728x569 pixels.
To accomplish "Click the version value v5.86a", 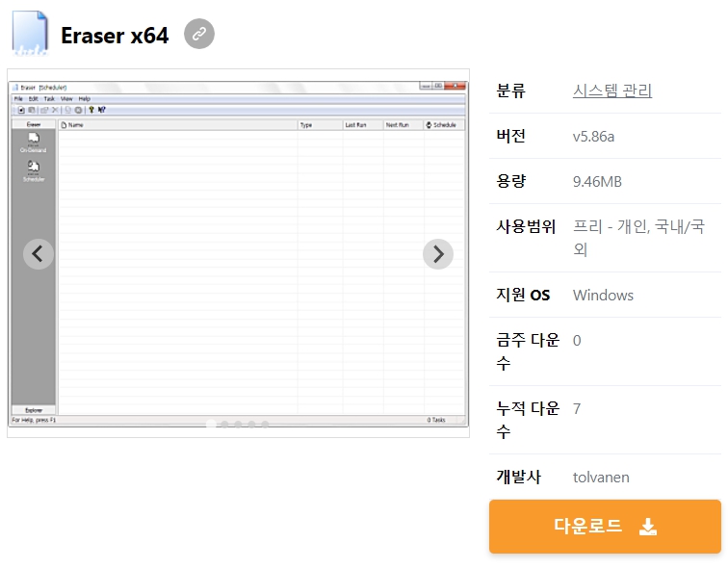I will [x=593, y=137].
